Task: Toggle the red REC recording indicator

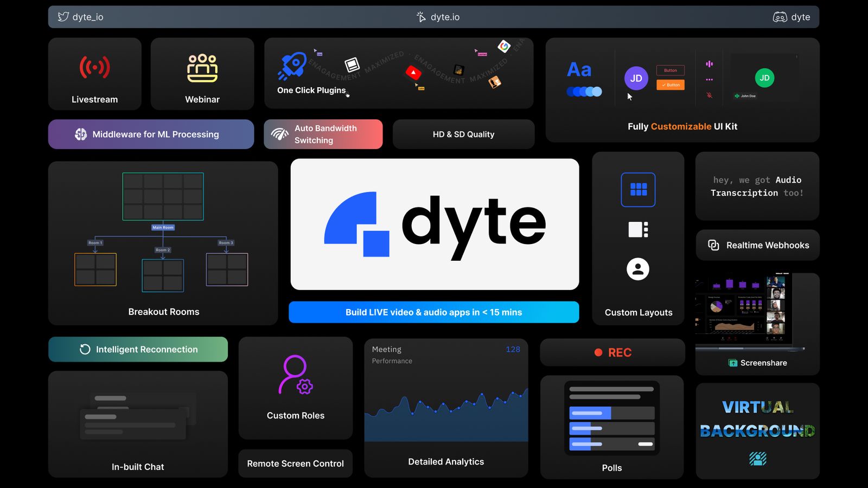Action: pyautogui.click(x=599, y=352)
